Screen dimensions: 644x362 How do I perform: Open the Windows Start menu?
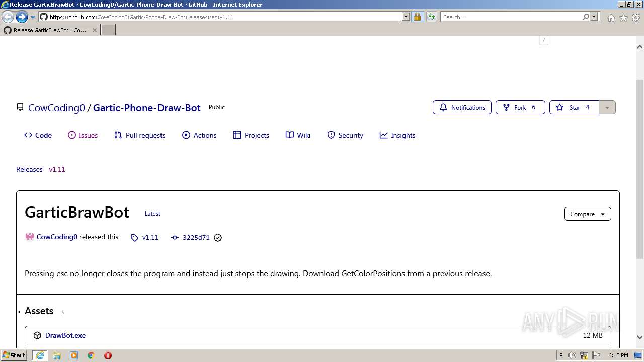(14, 355)
